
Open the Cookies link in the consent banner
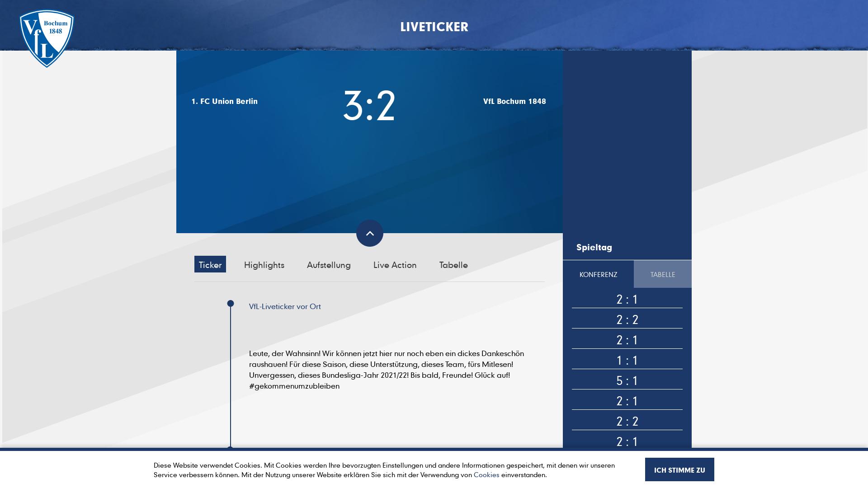click(x=486, y=475)
